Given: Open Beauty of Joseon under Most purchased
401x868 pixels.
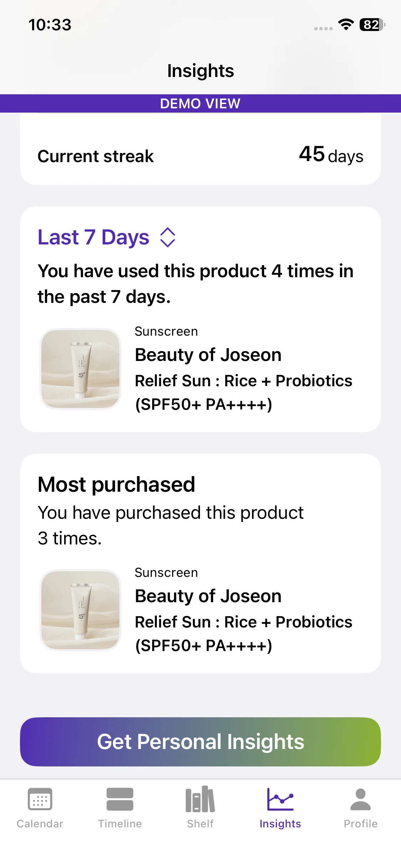Looking at the screenshot, I should (208, 596).
